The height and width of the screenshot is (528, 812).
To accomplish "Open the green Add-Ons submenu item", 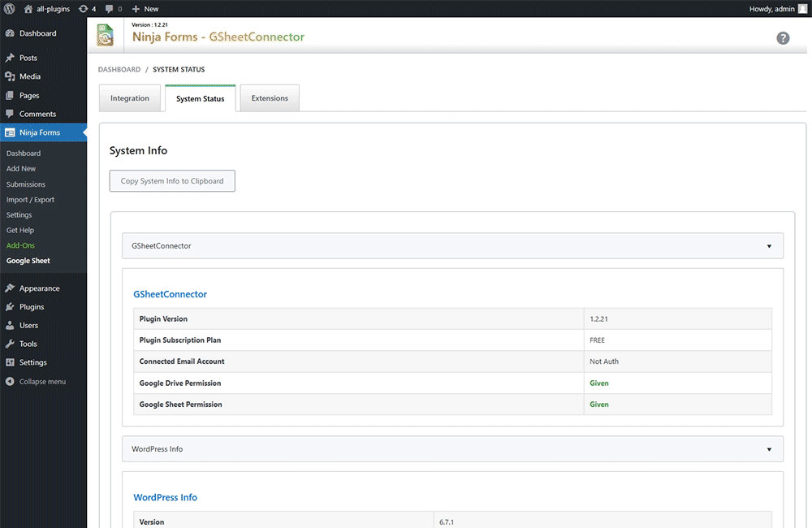I will click(21, 245).
